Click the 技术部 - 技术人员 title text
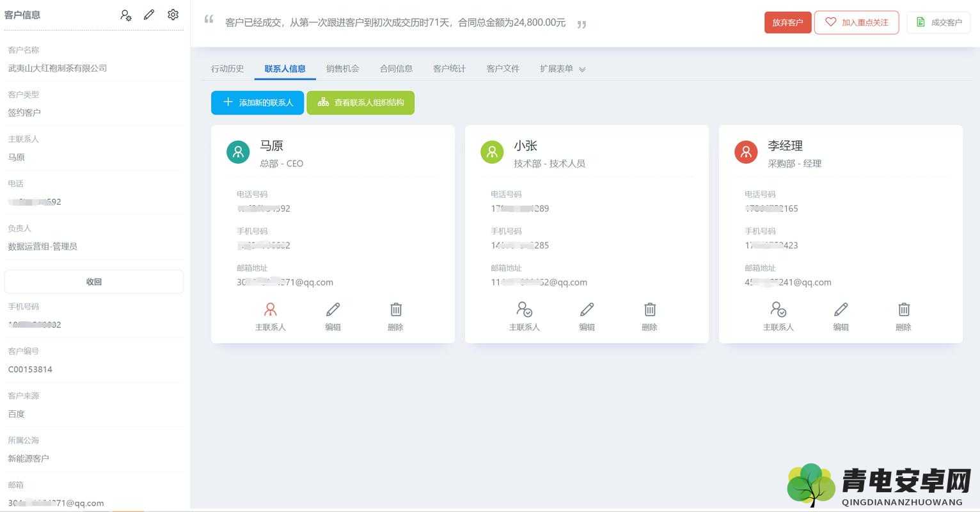Screen dimensions: 980x512 pyautogui.click(x=549, y=164)
